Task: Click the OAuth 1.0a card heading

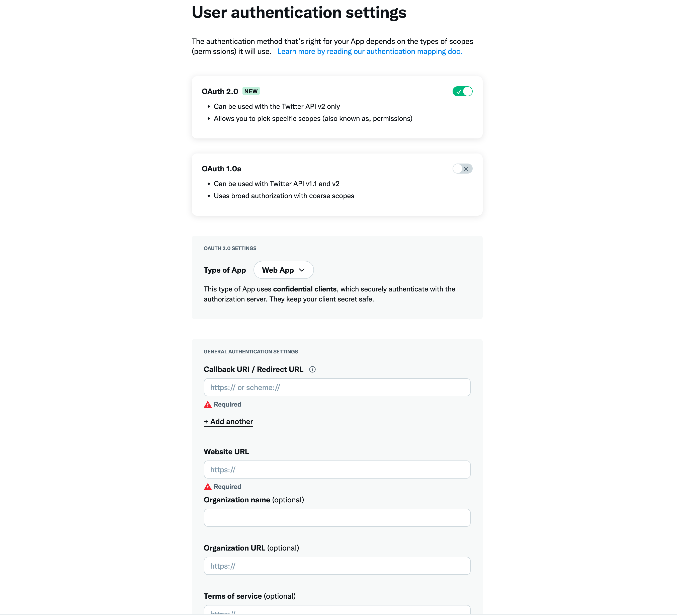Action: (x=221, y=169)
